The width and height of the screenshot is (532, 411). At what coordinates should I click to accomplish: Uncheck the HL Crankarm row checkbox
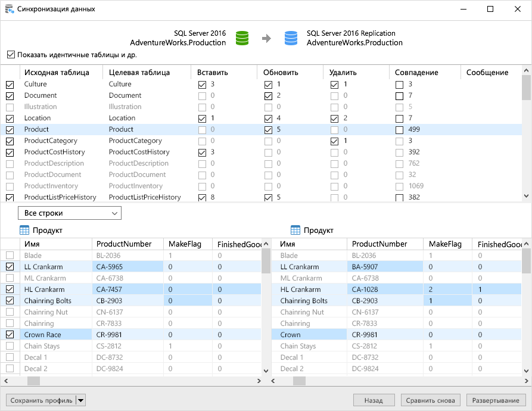coord(10,289)
